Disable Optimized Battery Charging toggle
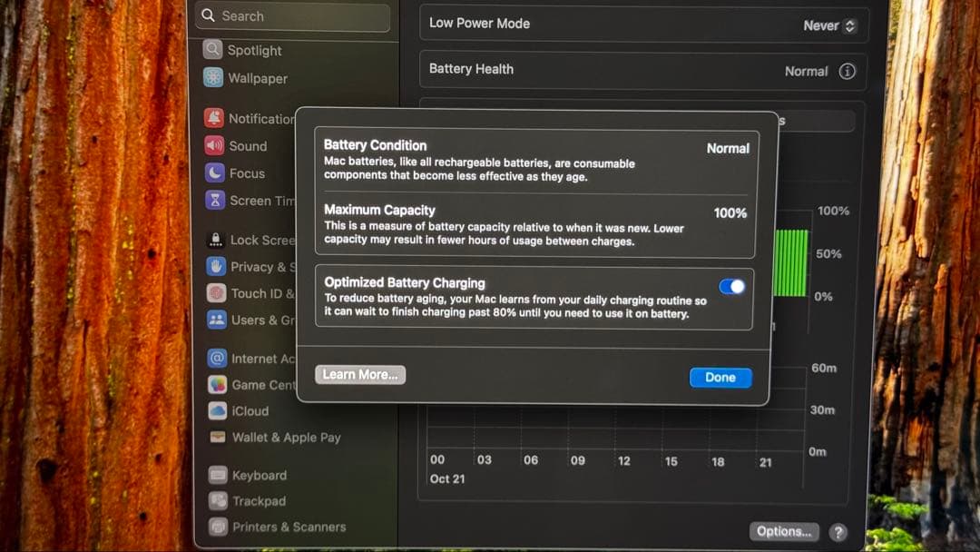Viewport: 980px width, 552px height. 731,287
